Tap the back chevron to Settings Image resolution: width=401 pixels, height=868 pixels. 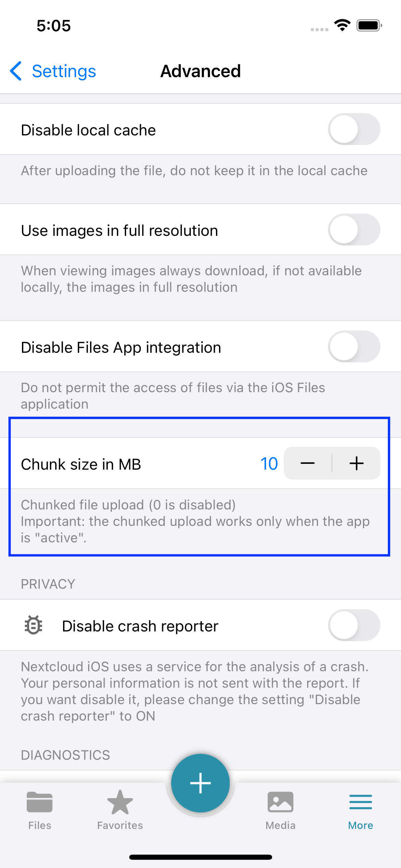click(16, 71)
